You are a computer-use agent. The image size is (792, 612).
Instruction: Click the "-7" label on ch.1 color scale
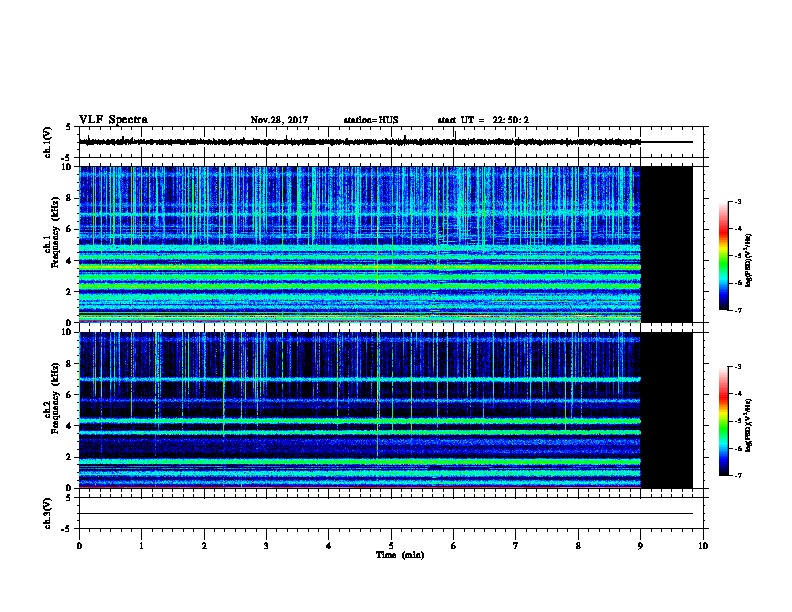[x=737, y=310]
